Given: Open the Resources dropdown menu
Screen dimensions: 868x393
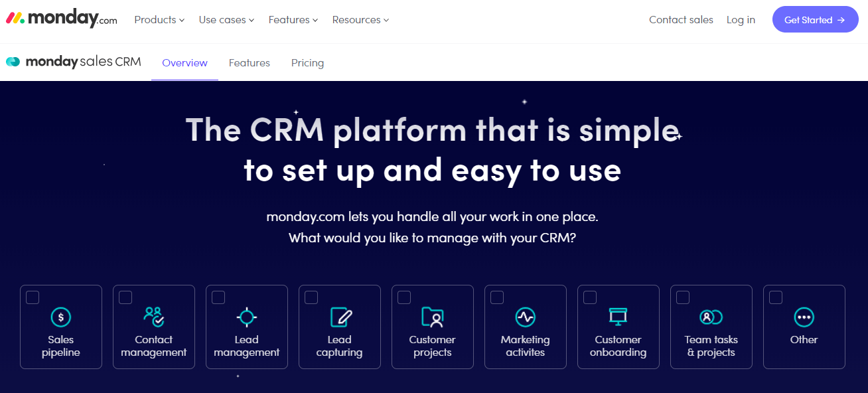Looking at the screenshot, I should click(x=360, y=20).
